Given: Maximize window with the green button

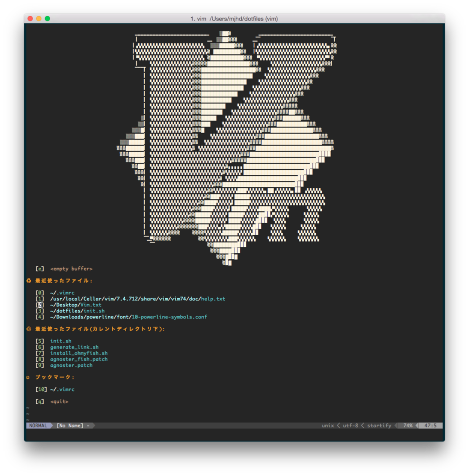Looking at the screenshot, I should pyautogui.click(x=47, y=18).
